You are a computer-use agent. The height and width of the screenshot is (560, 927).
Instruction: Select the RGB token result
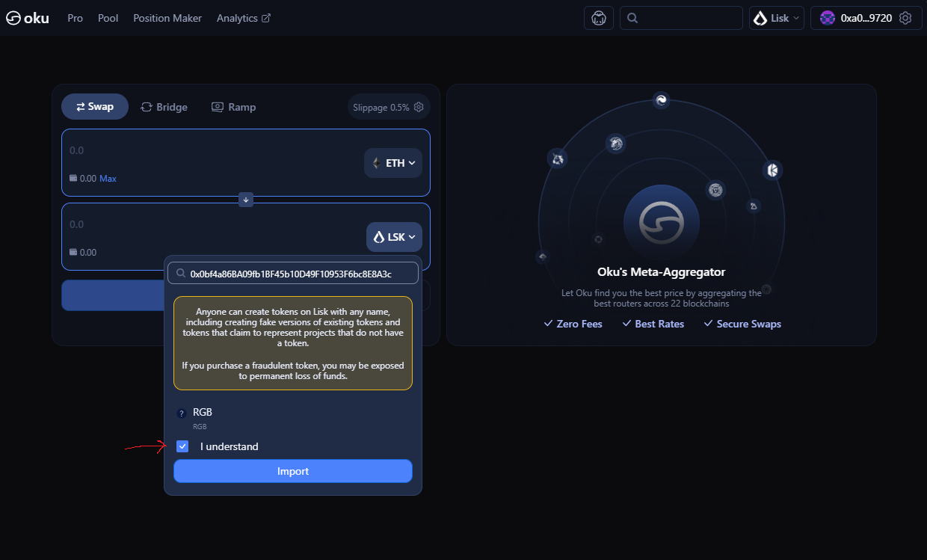292,418
